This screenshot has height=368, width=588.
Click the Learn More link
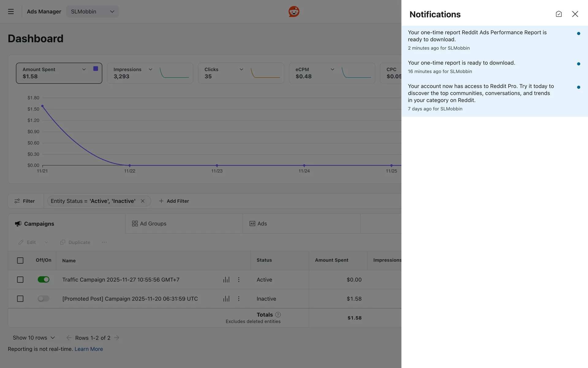(x=89, y=349)
